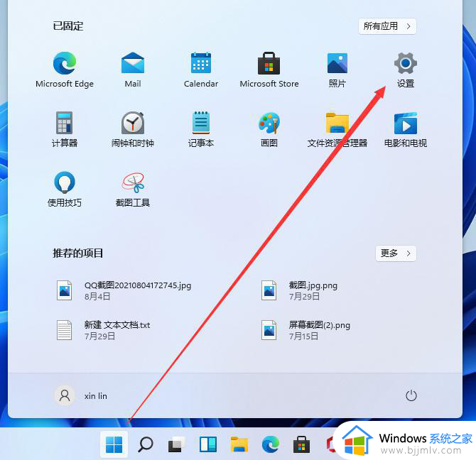Expand 更多 recommended items
The width and height of the screenshot is (476, 460).
[x=396, y=253]
